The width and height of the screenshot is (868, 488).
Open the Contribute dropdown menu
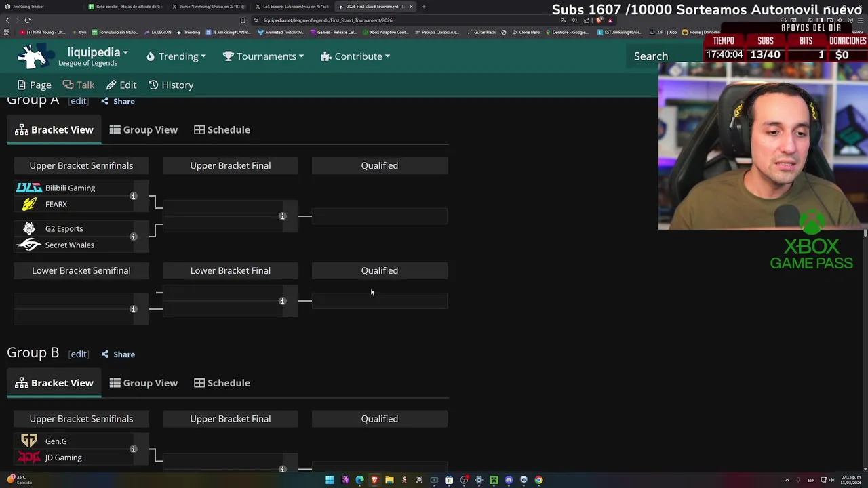click(355, 56)
